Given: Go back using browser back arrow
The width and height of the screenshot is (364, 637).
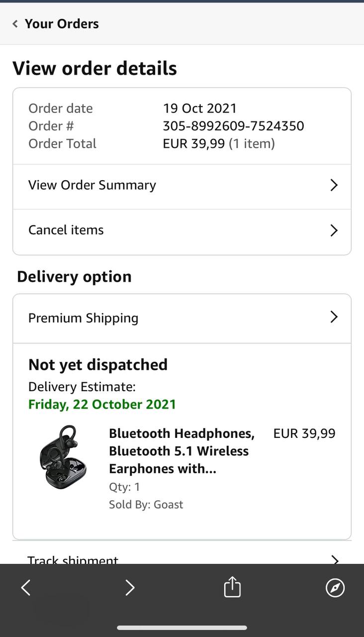Looking at the screenshot, I should tap(26, 588).
